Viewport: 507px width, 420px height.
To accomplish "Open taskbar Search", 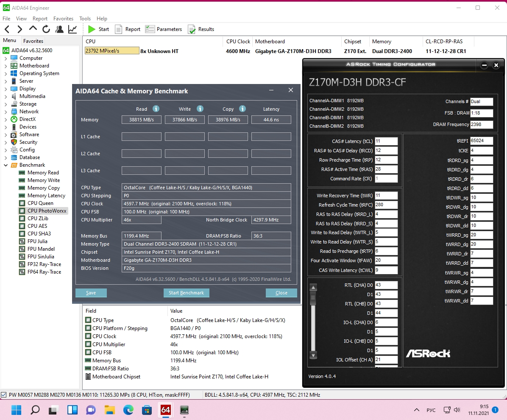I will [x=35, y=410].
